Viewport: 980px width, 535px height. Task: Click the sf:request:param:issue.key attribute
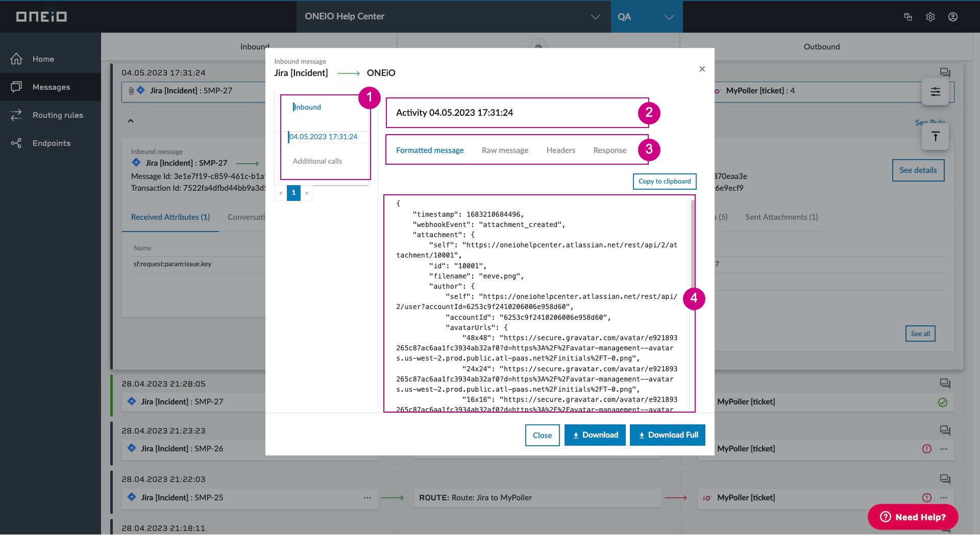coord(173,264)
